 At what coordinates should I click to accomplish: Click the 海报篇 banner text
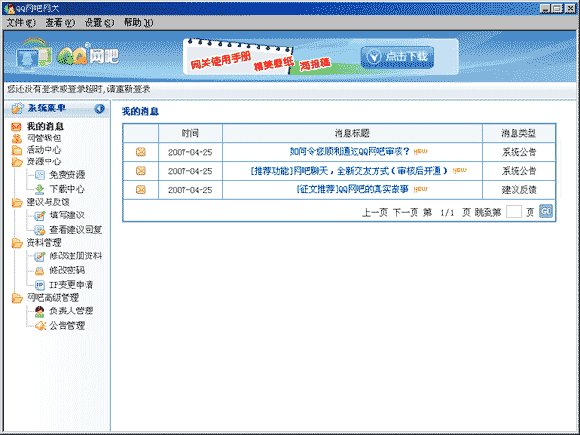click(315, 64)
